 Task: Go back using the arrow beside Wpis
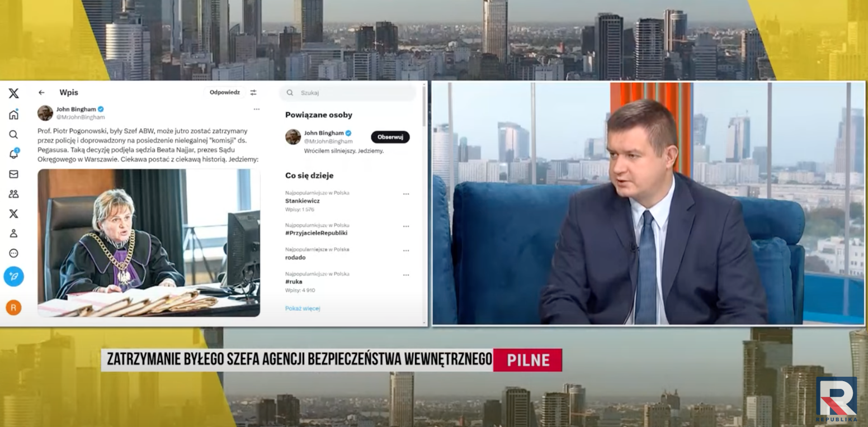coord(41,93)
